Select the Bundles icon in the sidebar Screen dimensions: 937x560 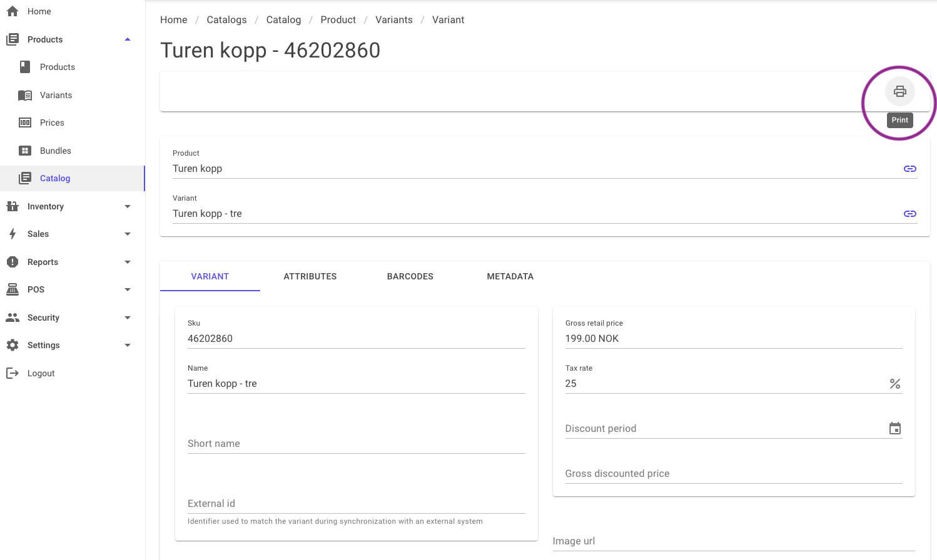25,151
